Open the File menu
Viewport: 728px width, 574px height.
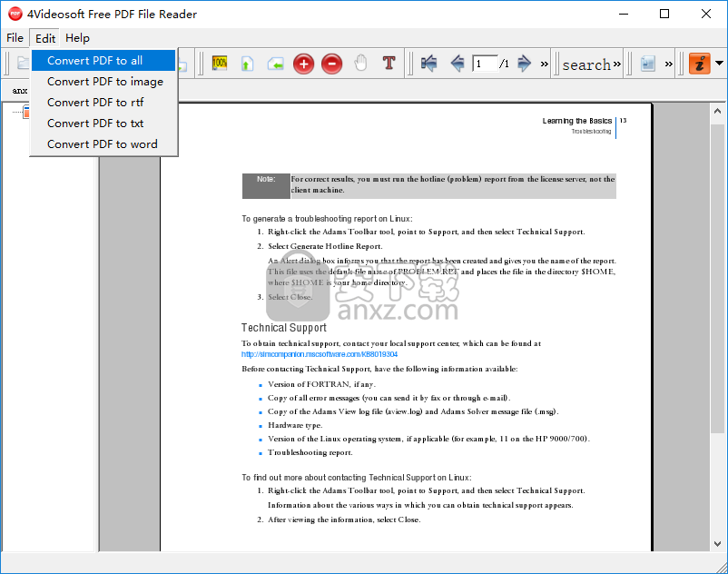(15, 37)
